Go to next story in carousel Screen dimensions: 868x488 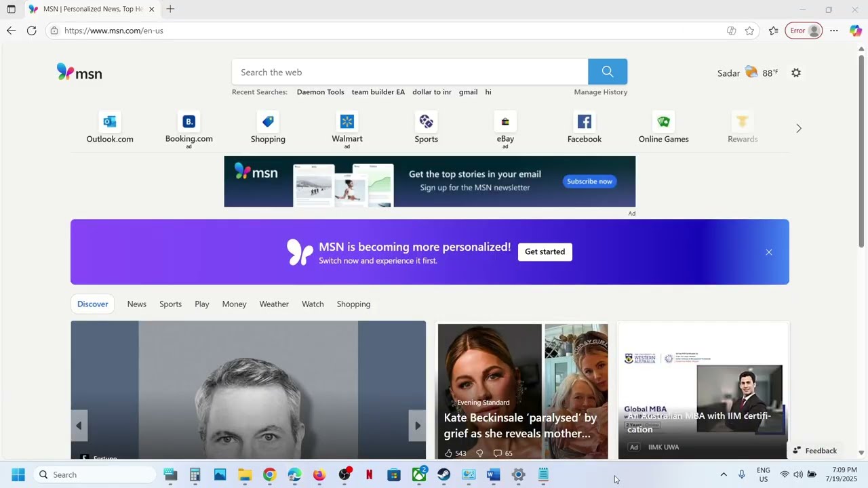[x=418, y=426]
